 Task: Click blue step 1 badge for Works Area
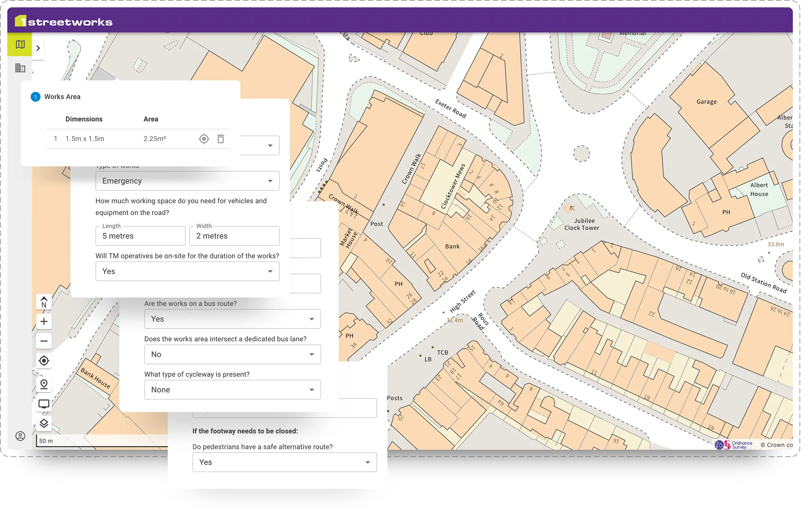click(x=35, y=97)
